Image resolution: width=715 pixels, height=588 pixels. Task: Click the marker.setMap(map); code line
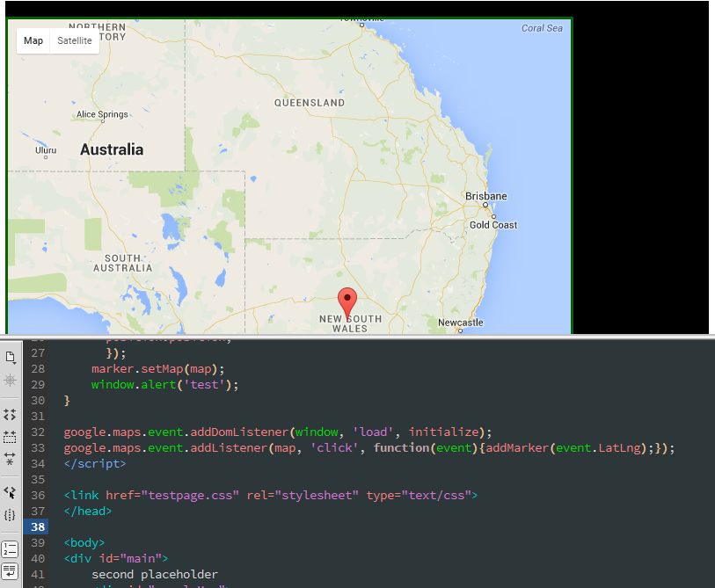click(x=157, y=369)
